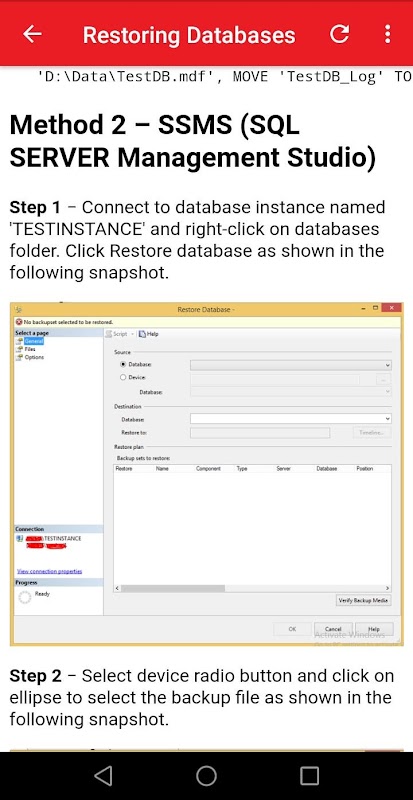Click the backup sets horizontal scrollbar
413x800 pixels.
[x=252, y=588]
